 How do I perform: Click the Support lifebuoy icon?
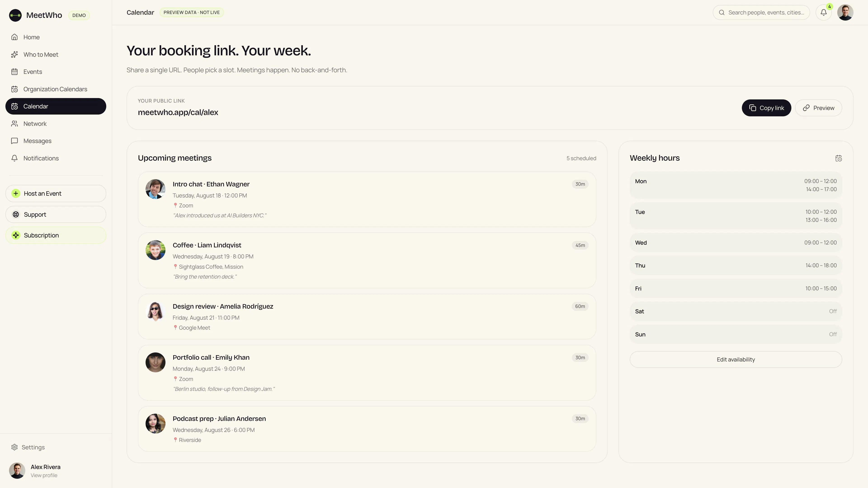[16, 215]
